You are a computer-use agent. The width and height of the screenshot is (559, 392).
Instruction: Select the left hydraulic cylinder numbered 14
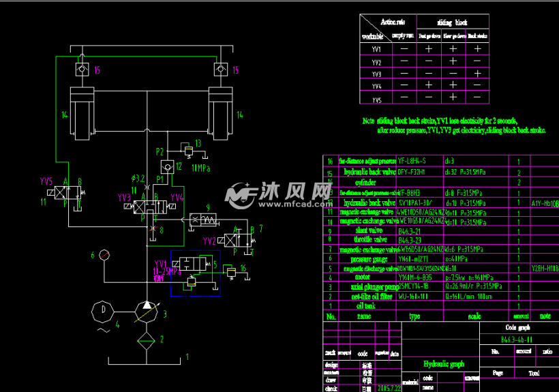[x=82, y=113]
